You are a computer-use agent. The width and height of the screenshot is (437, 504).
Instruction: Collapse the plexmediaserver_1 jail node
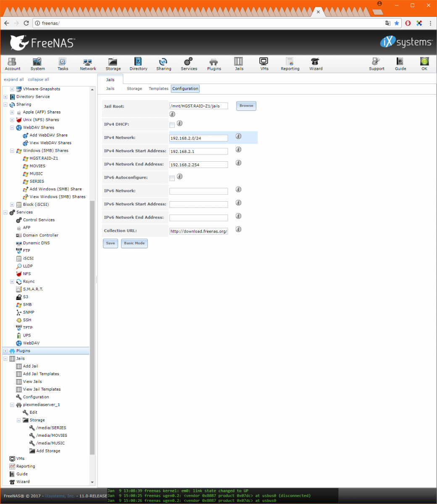[12, 405]
